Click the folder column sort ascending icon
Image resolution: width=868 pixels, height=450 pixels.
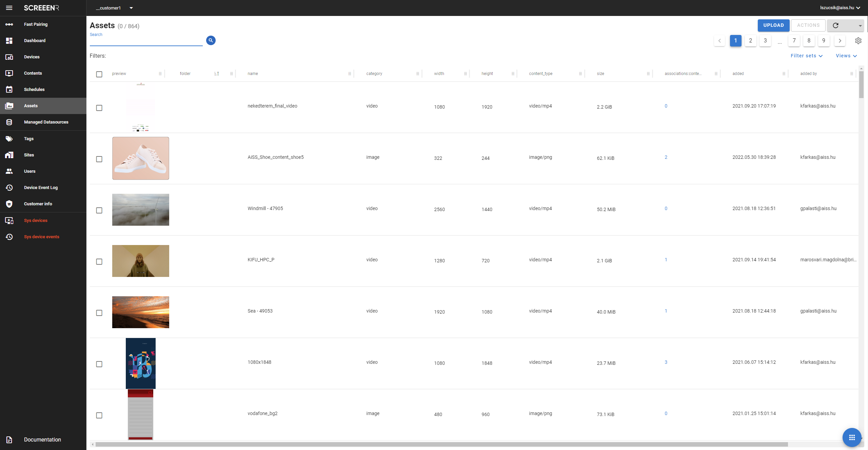(217, 74)
